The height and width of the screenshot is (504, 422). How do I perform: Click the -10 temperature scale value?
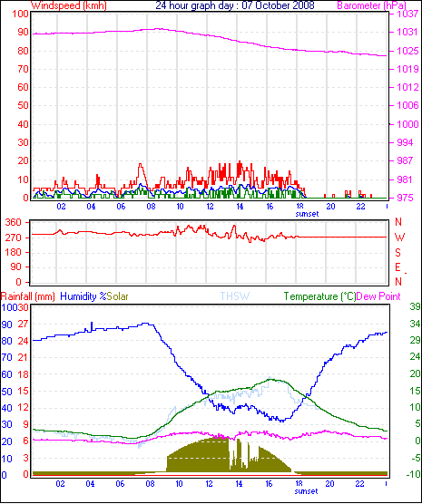[413, 474]
